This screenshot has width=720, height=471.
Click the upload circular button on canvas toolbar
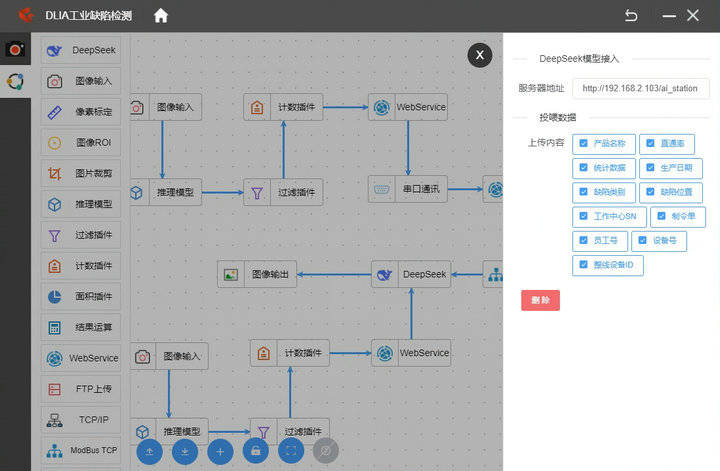point(150,452)
